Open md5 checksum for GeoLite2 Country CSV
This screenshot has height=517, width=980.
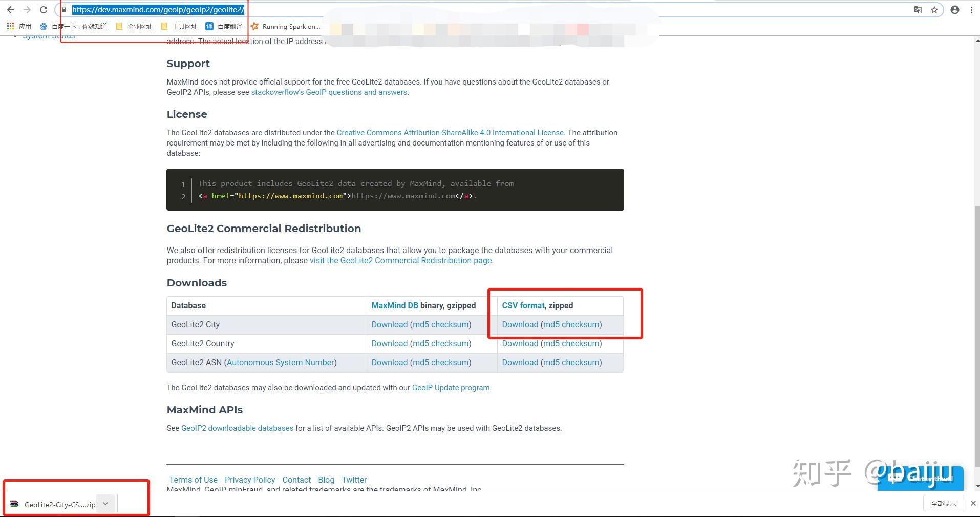pyautogui.click(x=571, y=344)
